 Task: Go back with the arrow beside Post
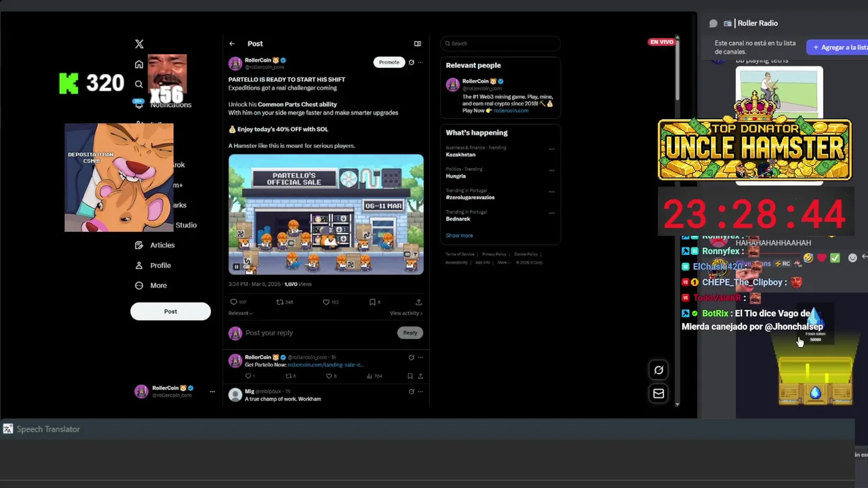pos(232,43)
